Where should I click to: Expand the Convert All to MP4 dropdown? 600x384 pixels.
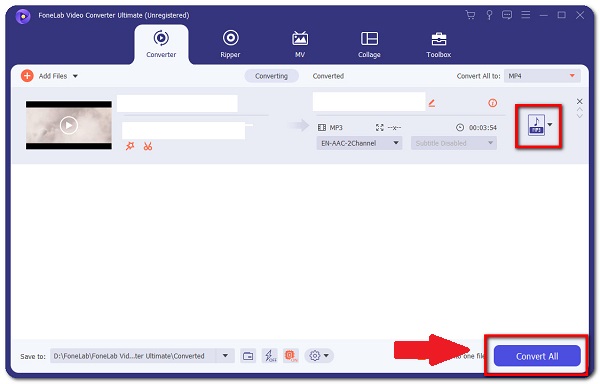click(542, 76)
